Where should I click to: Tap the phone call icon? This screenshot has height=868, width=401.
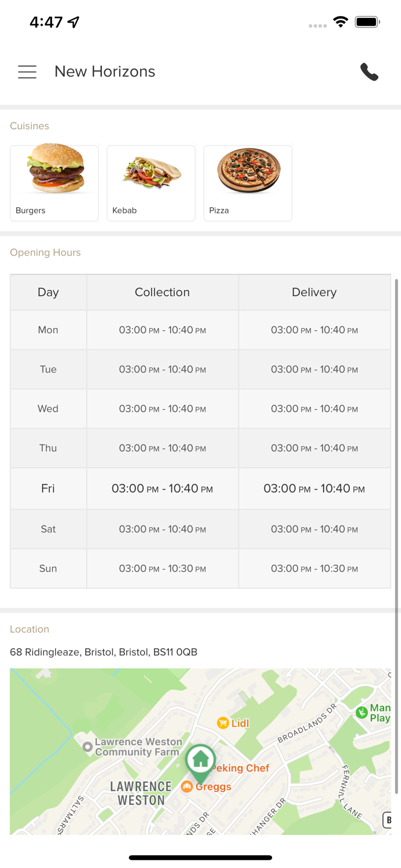[x=369, y=72]
